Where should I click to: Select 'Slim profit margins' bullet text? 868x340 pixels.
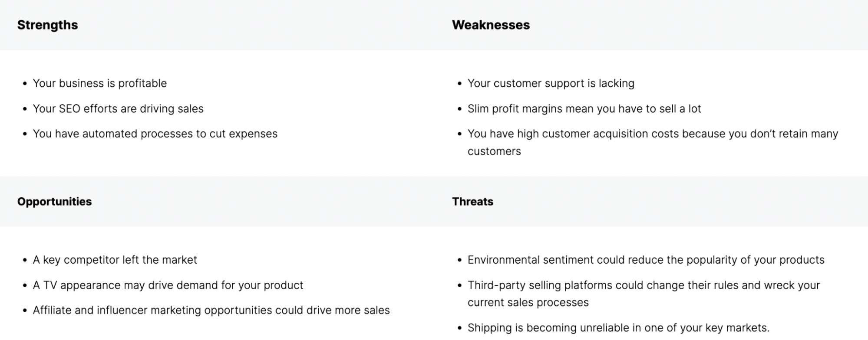584,108
